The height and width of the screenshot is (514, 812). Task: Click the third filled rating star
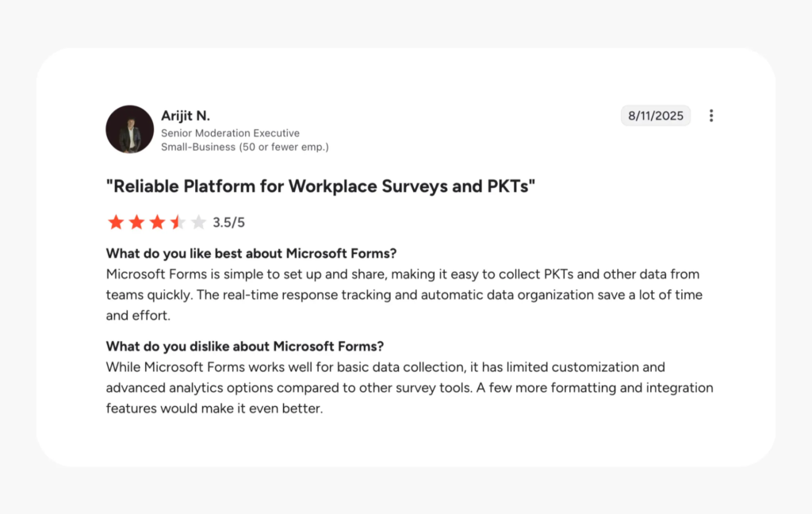157,222
